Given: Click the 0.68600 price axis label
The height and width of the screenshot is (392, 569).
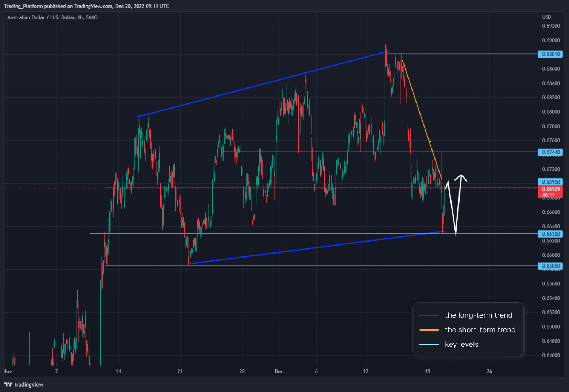Looking at the screenshot, I should coord(551,69).
